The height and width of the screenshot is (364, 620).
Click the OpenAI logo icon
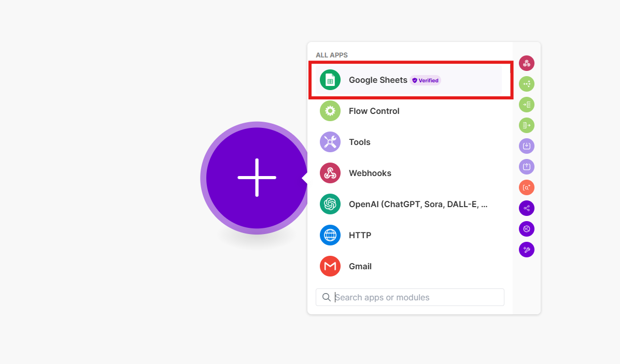[x=330, y=204]
